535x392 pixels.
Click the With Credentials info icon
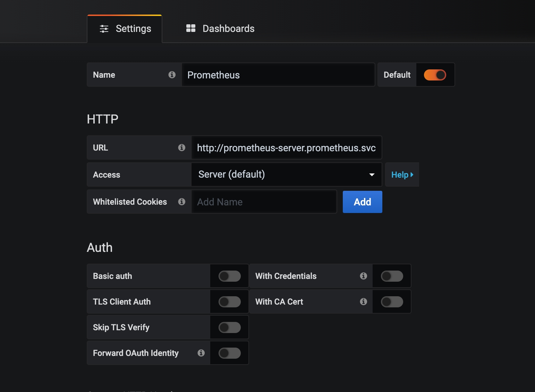tap(363, 276)
